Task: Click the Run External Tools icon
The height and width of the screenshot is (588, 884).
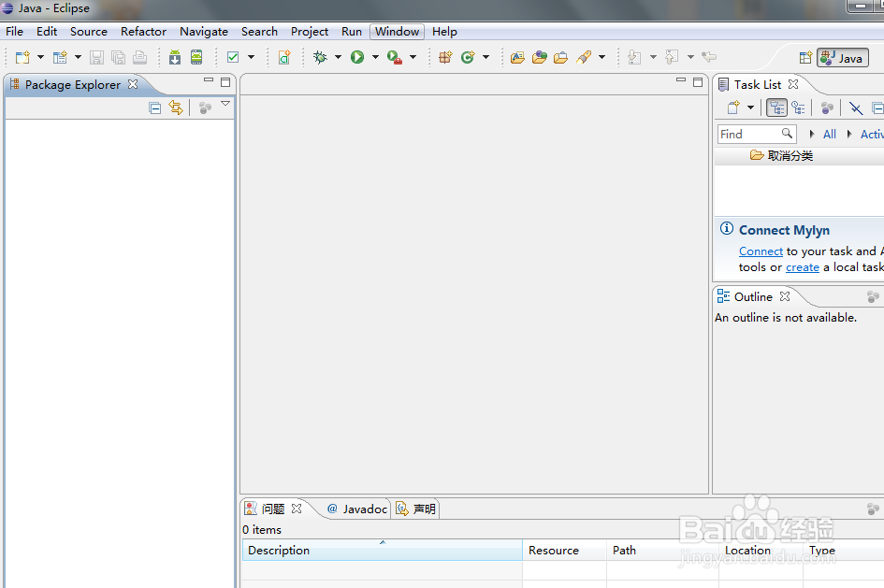Action: click(x=395, y=57)
